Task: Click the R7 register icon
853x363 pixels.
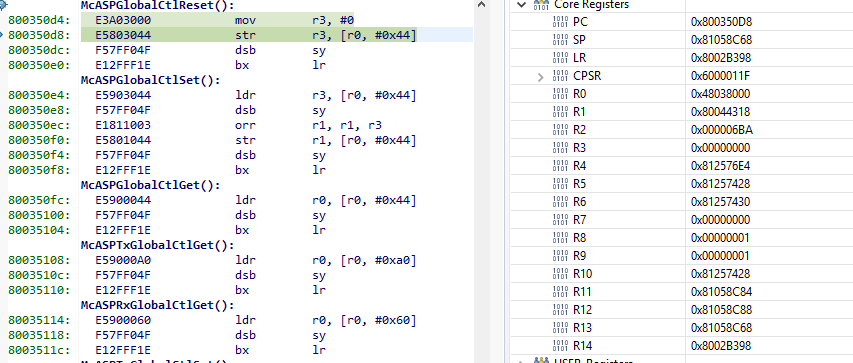Action: [560, 220]
